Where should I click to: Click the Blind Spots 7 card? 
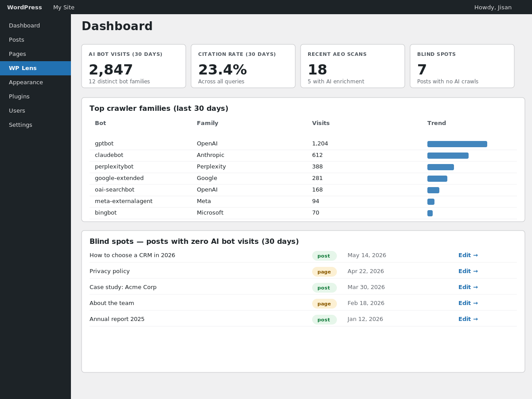(462, 66)
